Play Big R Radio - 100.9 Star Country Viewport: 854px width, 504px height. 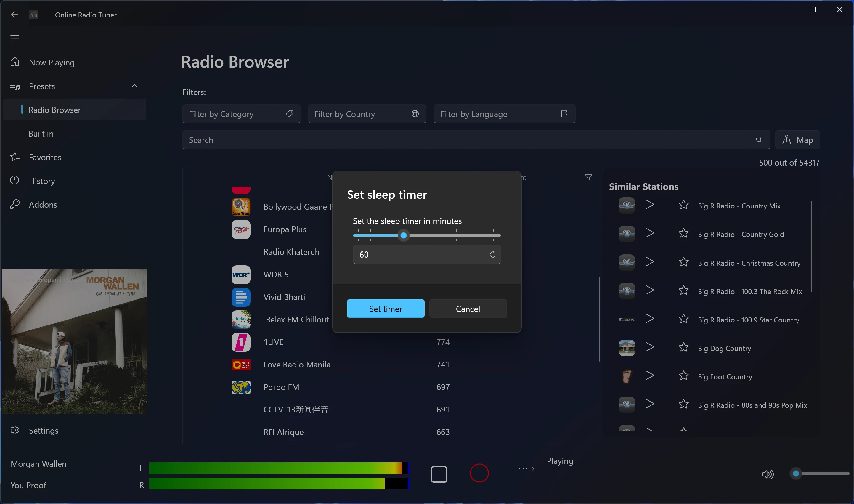[x=649, y=319]
